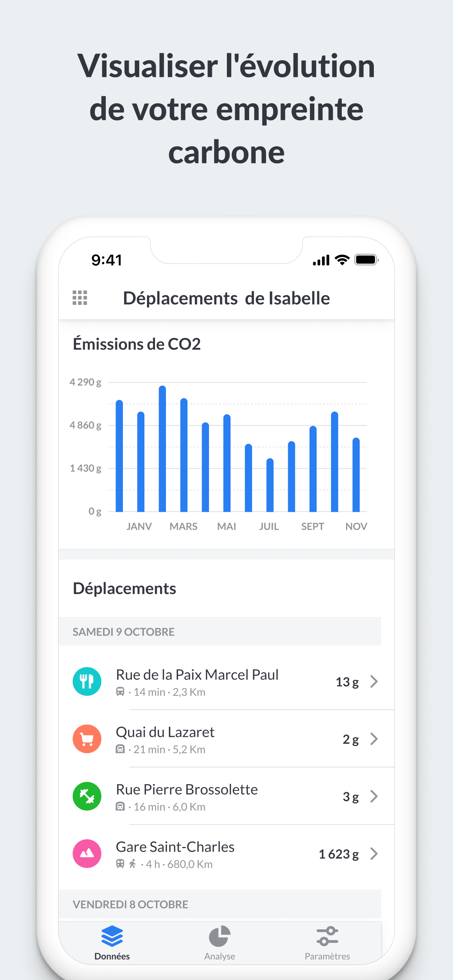Expand the Rue Pierre Brossolette chevron

pyautogui.click(x=374, y=796)
